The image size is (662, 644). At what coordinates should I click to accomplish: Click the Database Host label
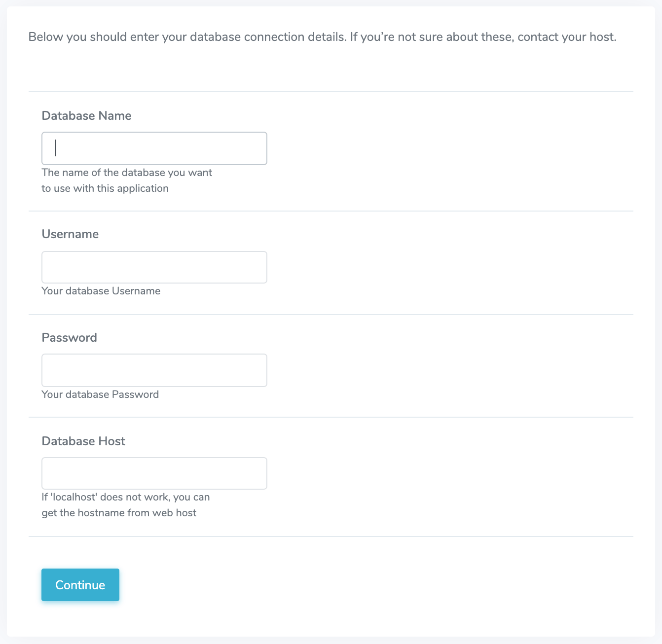point(83,441)
